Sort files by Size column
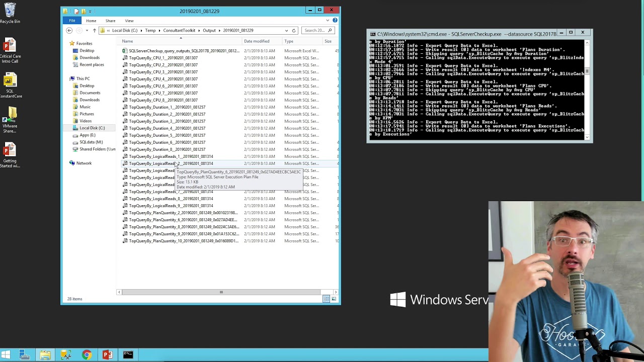 330,41
